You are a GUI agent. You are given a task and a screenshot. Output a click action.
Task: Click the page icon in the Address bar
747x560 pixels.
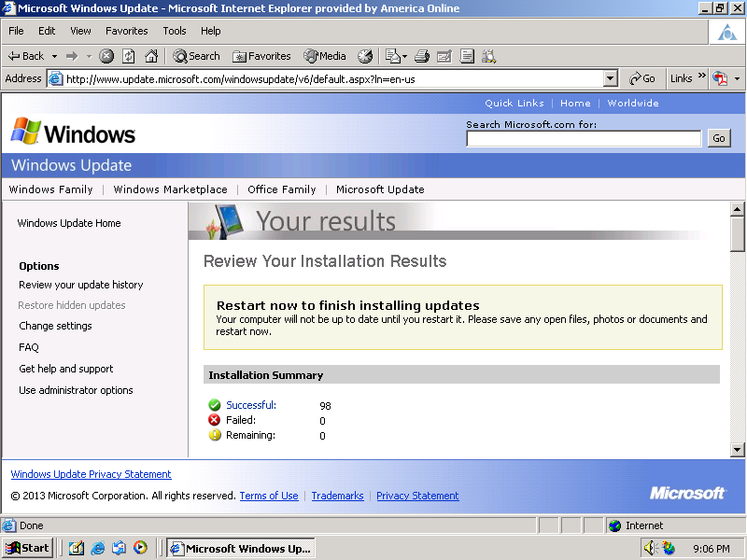point(56,78)
